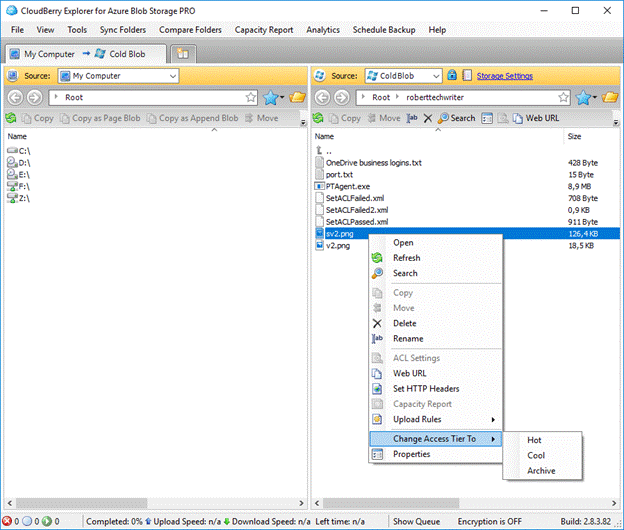Expand the right favorites star dropdown arrow
The image size is (624, 530).
coord(595,97)
